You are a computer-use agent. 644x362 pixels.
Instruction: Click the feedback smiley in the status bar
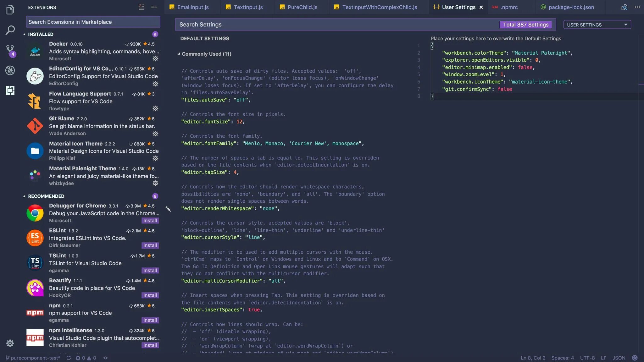click(x=635, y=358)
